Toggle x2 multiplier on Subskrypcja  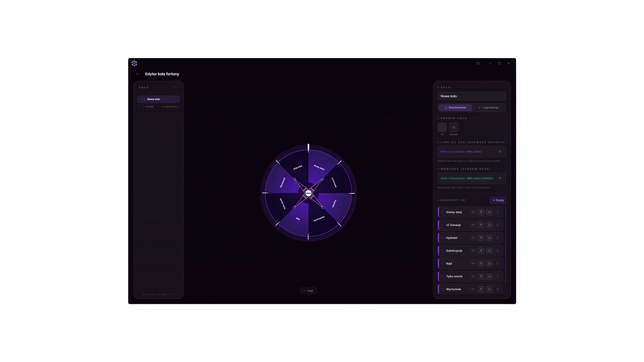(x=473, y=251)
